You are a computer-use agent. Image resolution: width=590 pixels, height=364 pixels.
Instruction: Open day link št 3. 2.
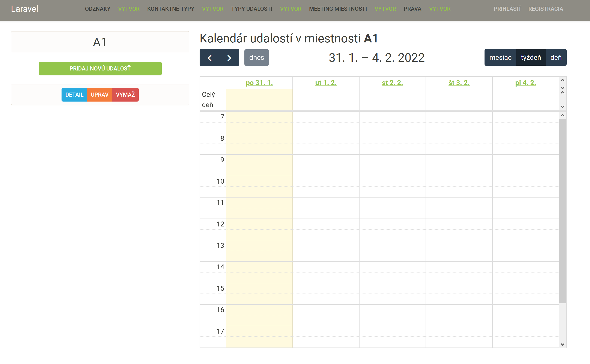point(459,83)
